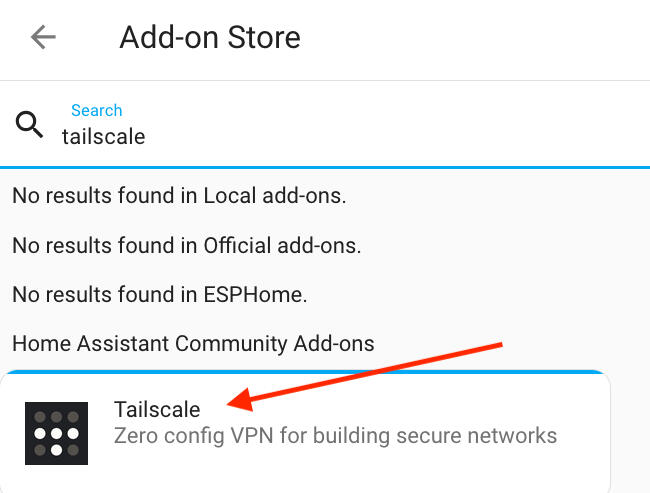Click the blue underline below search field
The width and height of the screenshot is (650, 493).
325,167
